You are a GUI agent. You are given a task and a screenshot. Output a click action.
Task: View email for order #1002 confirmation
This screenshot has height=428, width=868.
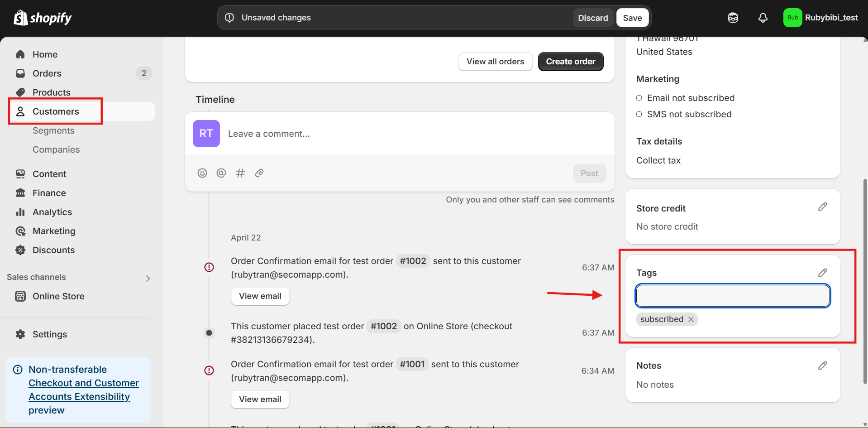tap(260, 296)
